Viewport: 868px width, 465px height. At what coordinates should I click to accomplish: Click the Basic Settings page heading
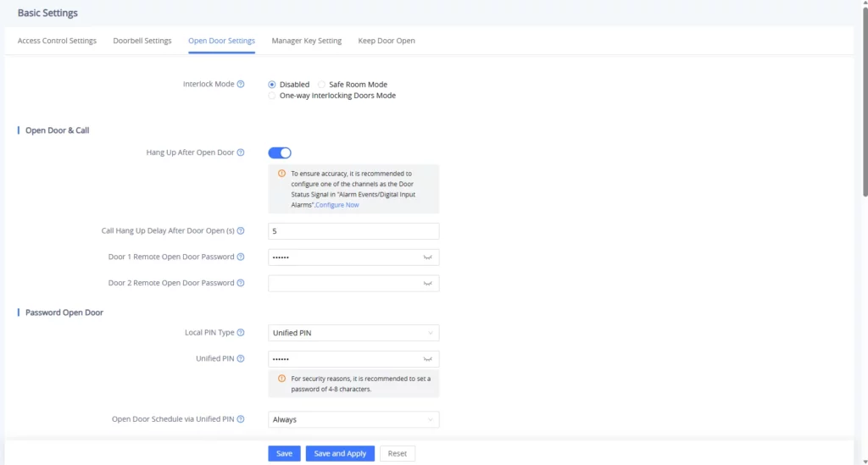[47, 13]
